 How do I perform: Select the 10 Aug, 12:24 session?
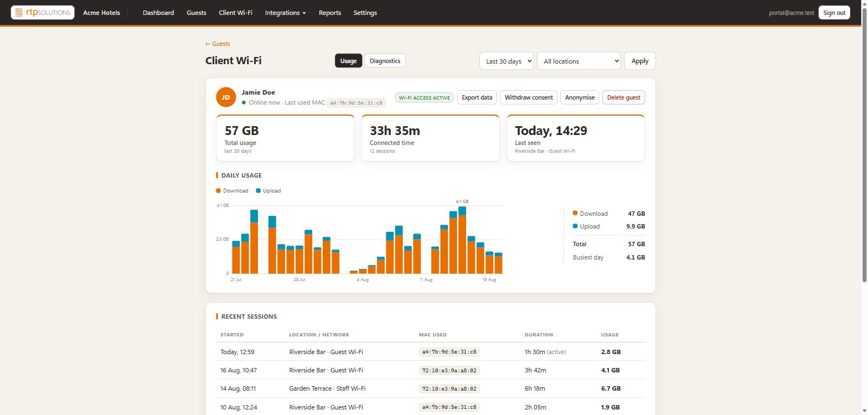coord(430,407)
